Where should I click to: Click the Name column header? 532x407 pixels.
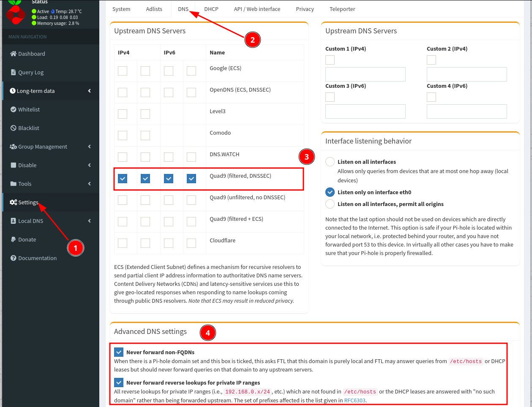[x=217, y=52]
